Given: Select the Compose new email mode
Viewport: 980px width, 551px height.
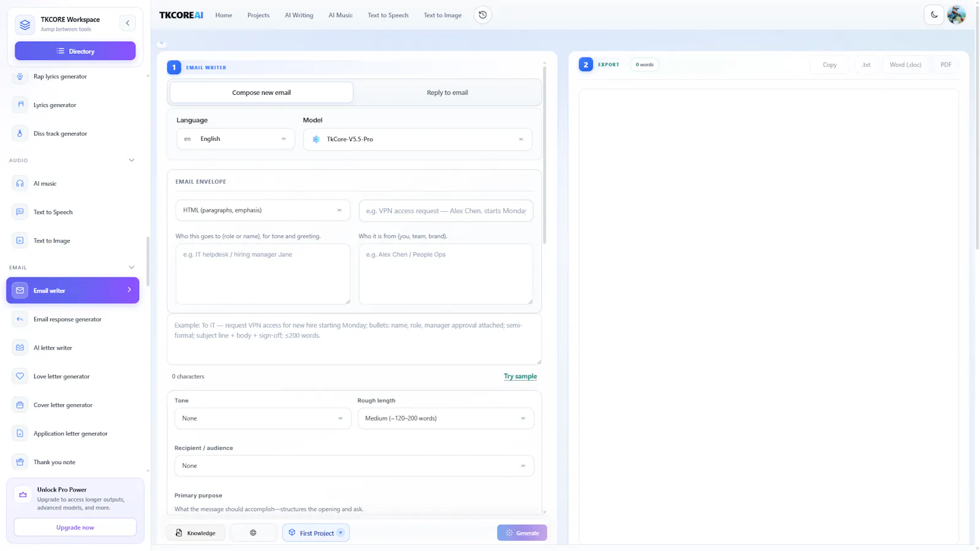Looking at the screenshot, I should (262, 92).
